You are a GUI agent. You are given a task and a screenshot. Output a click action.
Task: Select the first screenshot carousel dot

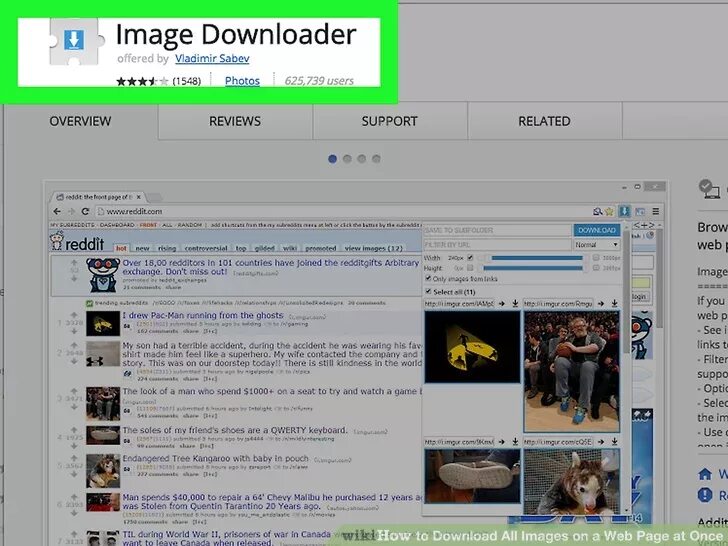pyautogui.click(x=332, y=159)
